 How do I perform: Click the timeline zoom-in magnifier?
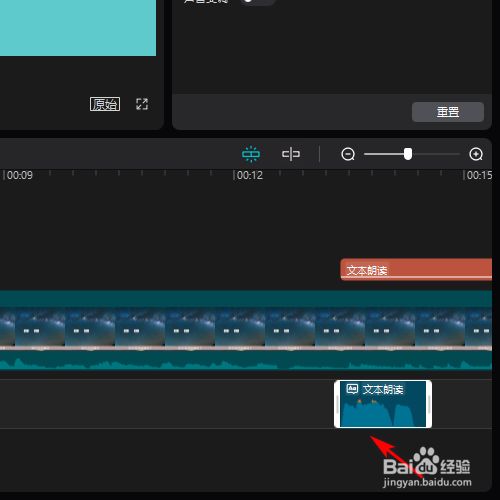point(476,154)
